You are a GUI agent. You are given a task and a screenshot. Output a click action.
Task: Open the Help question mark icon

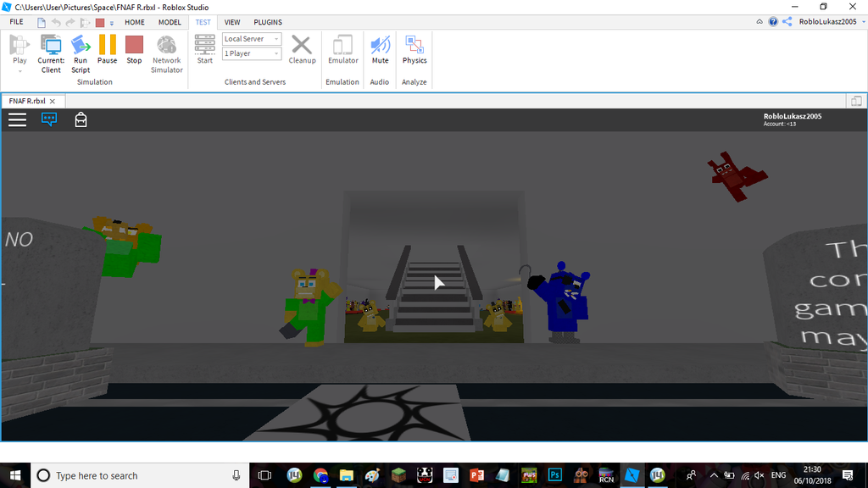(x=773, y=22)
